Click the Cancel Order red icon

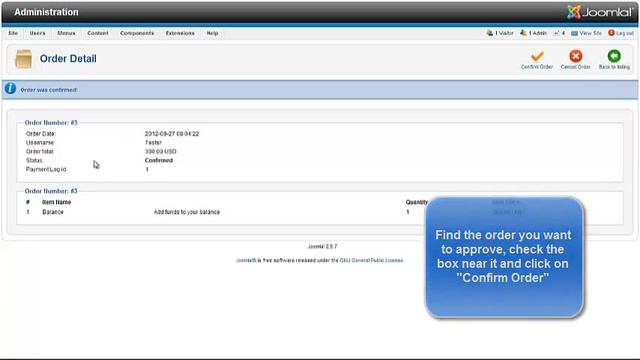click(576, 56)
